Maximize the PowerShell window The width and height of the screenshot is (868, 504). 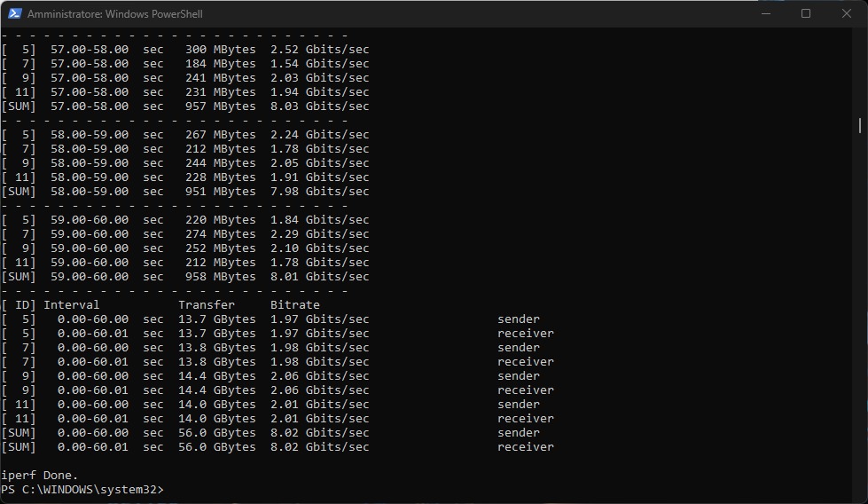point(806,13)
